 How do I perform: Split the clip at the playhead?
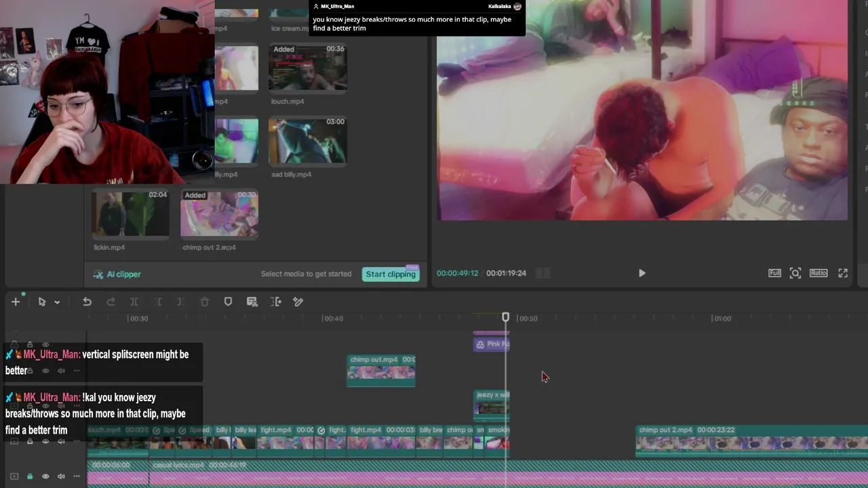tap(134, 302)
